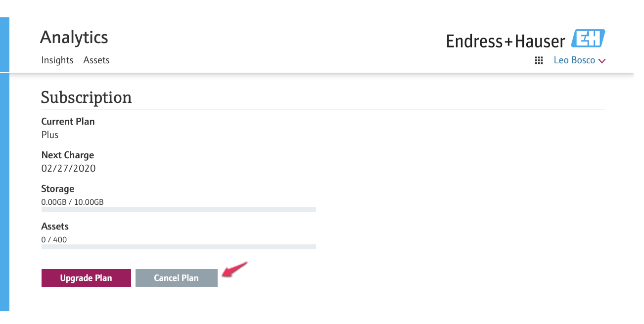Open the apps grid icon
644x324 pixels.
(x=539, y=61)
